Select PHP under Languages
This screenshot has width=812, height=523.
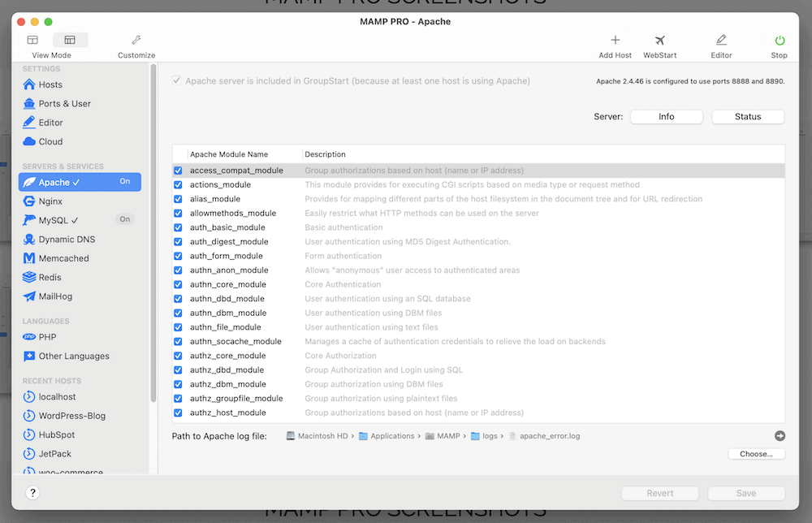point(47,337)
